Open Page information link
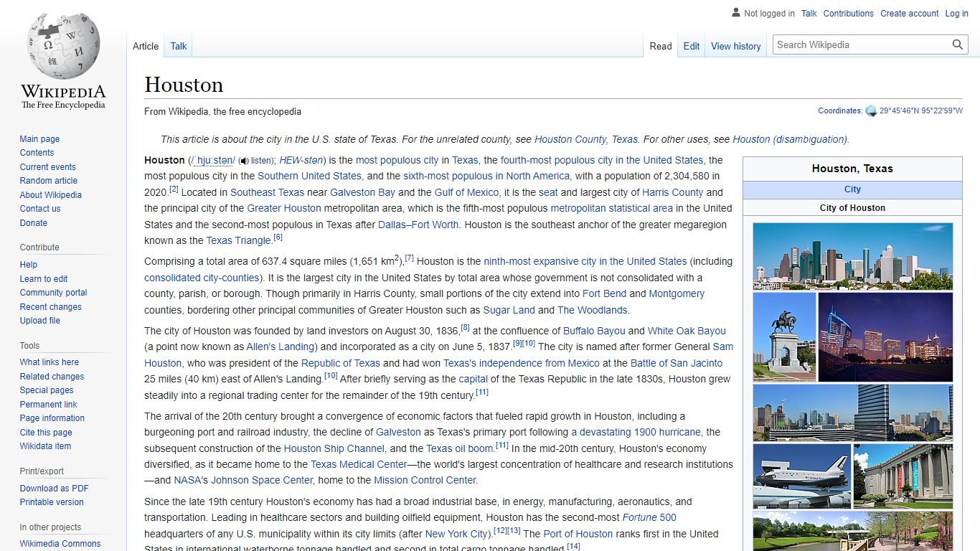Image resolution: width=980 pixels, height=551 pixels. (x=52, y=418)
